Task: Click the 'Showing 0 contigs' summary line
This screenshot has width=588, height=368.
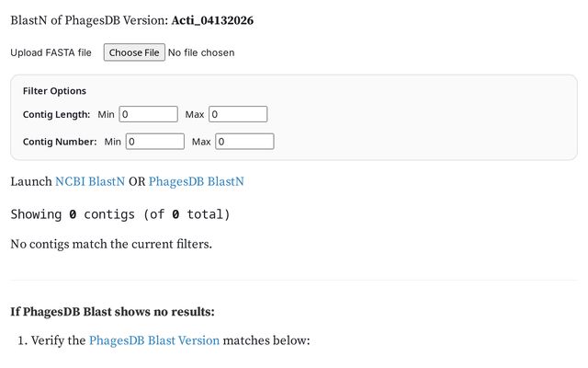Action: click(x=119, y=214)
